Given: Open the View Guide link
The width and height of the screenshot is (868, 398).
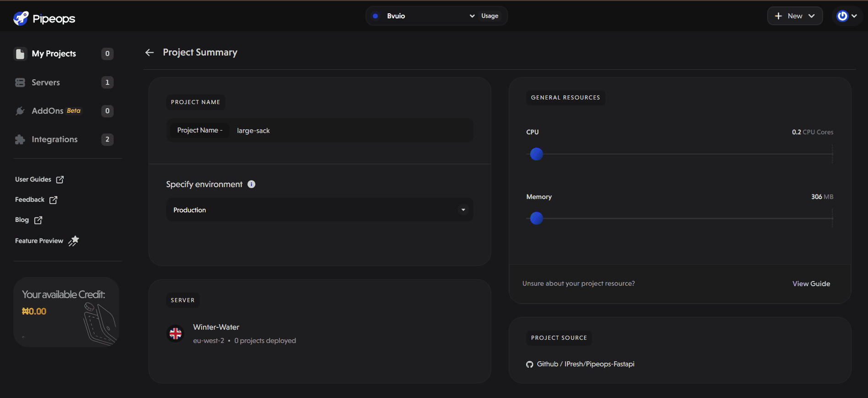Looking at the screenshot, I should click(811, 284).
